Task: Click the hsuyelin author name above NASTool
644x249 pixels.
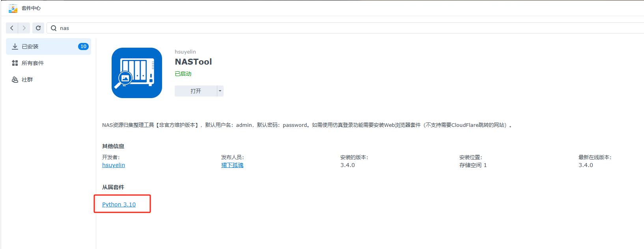Action: click(185, 52)
